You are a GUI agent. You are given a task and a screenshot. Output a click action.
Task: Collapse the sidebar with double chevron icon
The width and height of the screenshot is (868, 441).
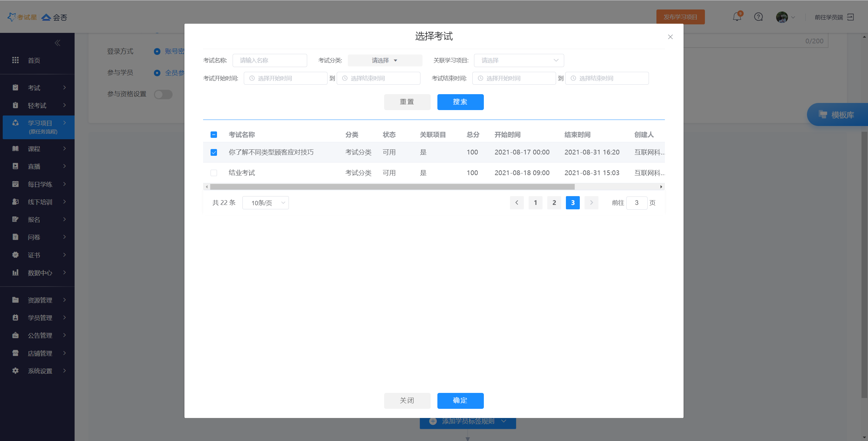(x=57, y=43)
